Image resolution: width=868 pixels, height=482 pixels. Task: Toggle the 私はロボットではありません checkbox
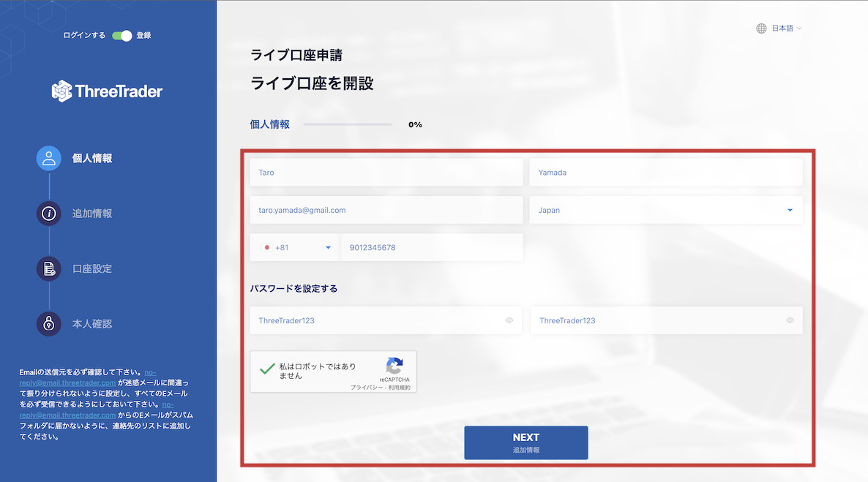[x=267, y=369]
